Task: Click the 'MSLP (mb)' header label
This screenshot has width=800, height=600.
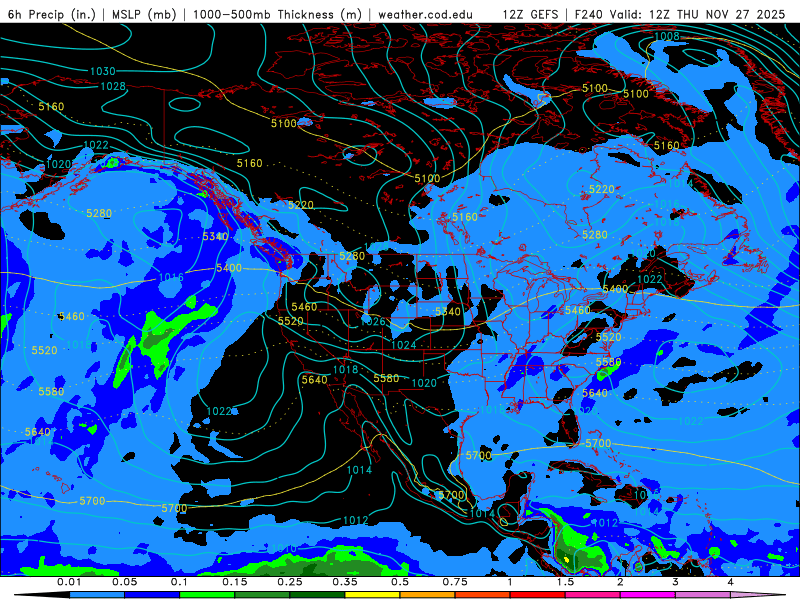Action: [x=144, y=14]
